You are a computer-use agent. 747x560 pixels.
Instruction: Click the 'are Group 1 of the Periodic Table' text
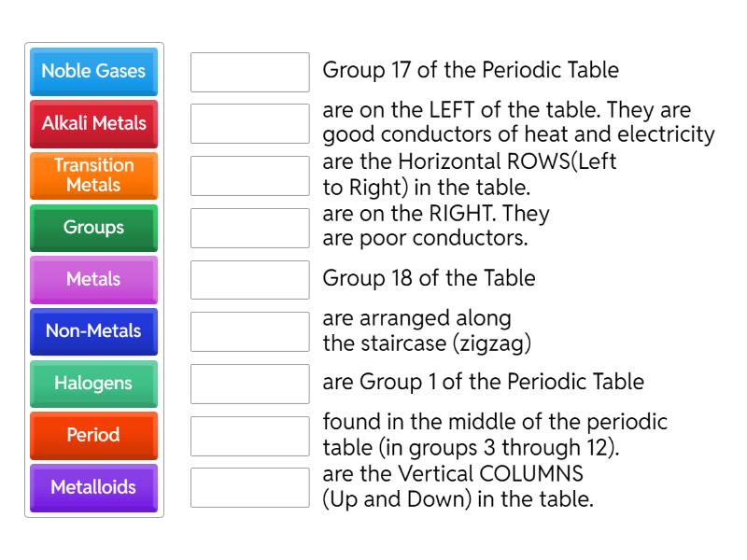point(482,382)
